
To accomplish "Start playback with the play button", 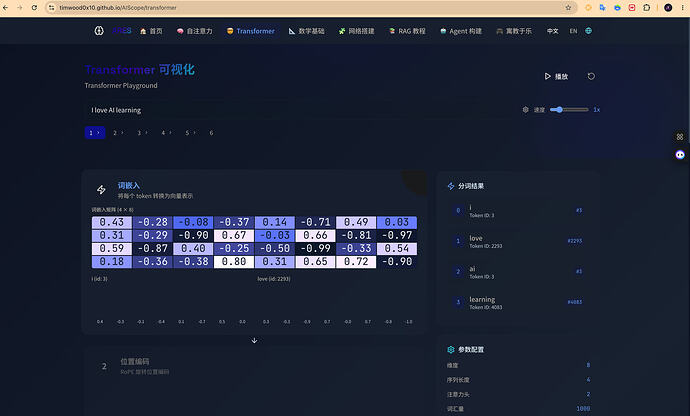I will pos(556,76).
